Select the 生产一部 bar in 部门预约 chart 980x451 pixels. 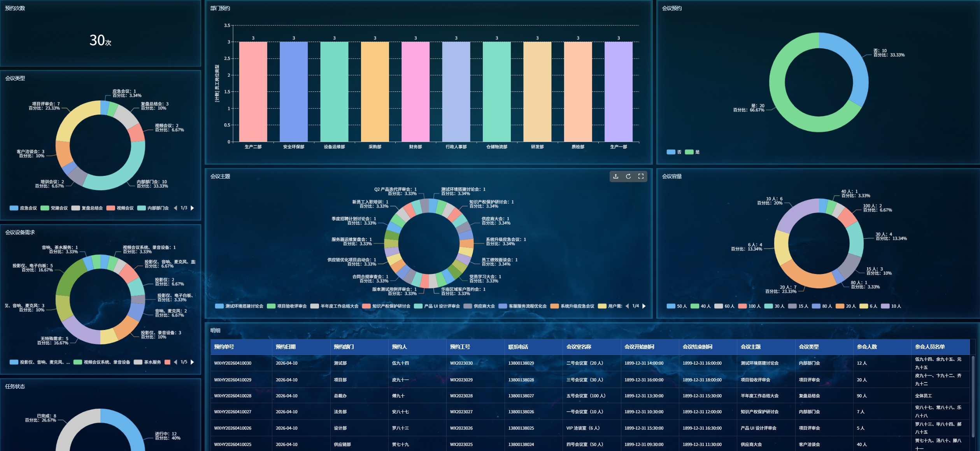coord(619,92)
